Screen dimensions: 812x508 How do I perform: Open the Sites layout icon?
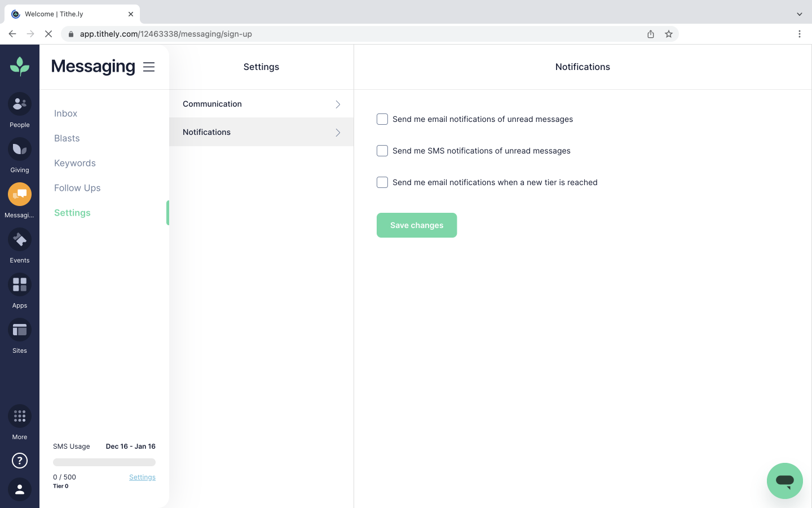click(20, 330)
